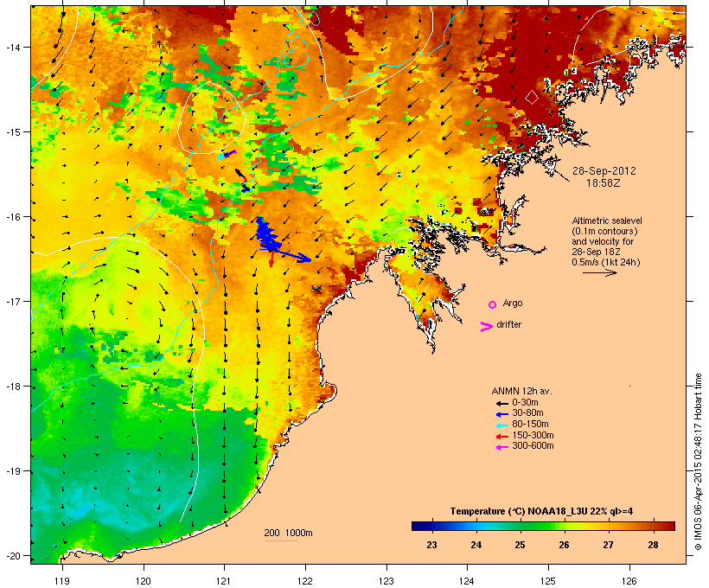Click the magenta 300-600m arrow legend symbol

coord(502,447)
